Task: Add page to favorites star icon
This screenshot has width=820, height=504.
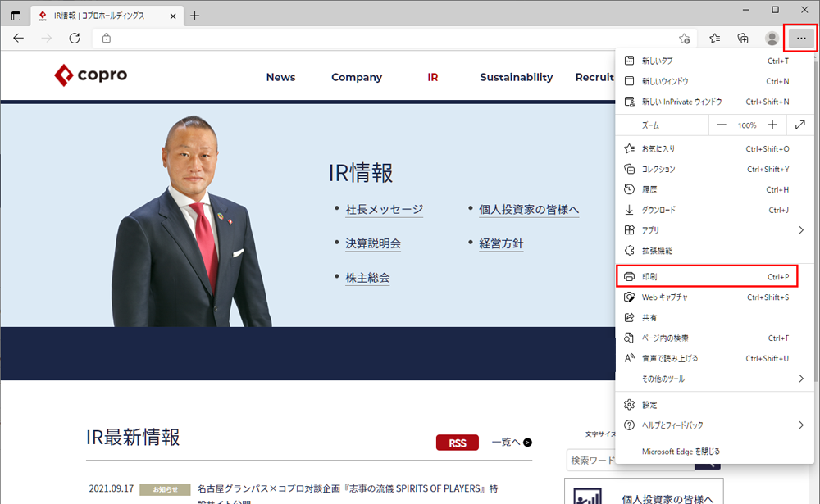Action: (x=684, y=39)
